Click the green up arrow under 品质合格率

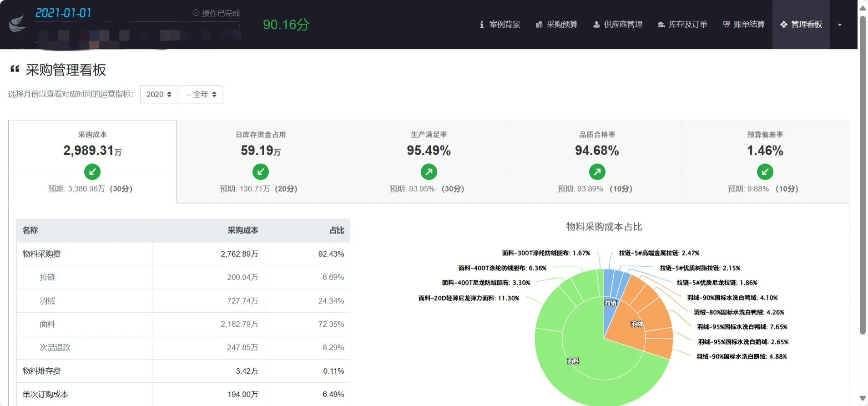[x=597, y=172]
